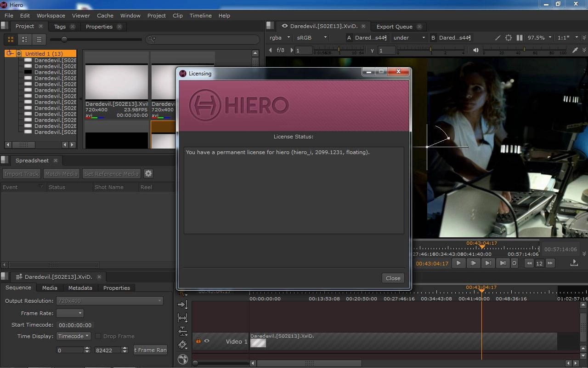Switch bin to large icon view

11,40
